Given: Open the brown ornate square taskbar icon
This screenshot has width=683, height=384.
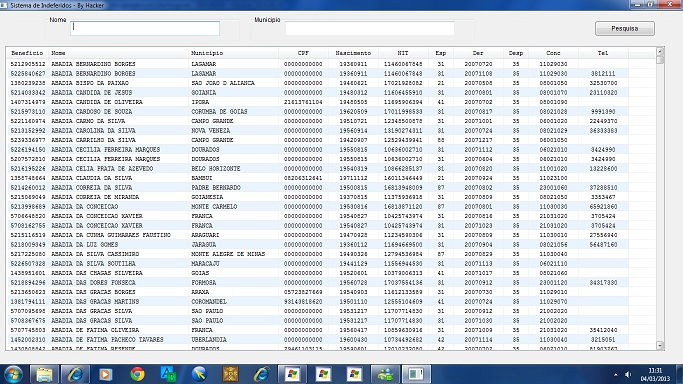Looking at the screenshot, I should coord(230,374).
